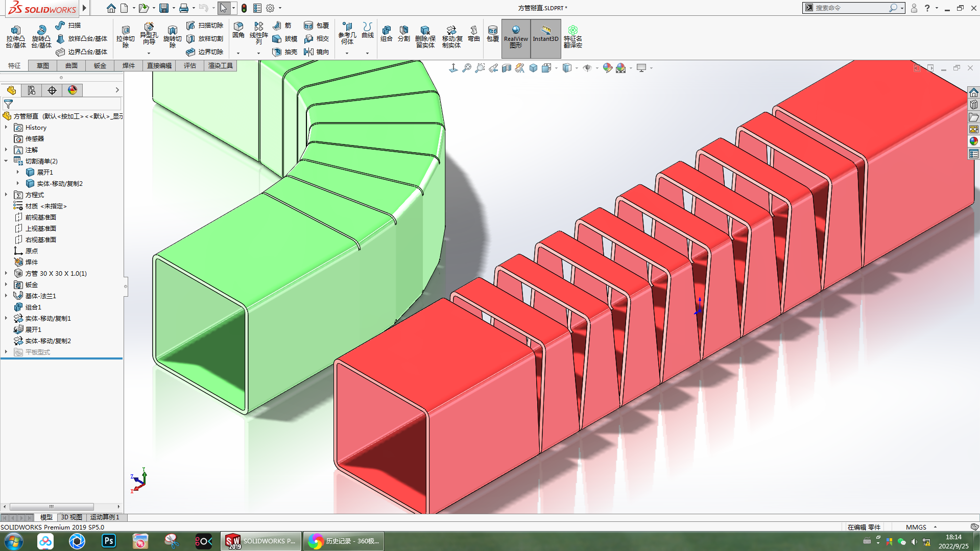Click the 搜索命令 search command field
Viewport: 980px width, 551px height.
click(x=850, y=8)
